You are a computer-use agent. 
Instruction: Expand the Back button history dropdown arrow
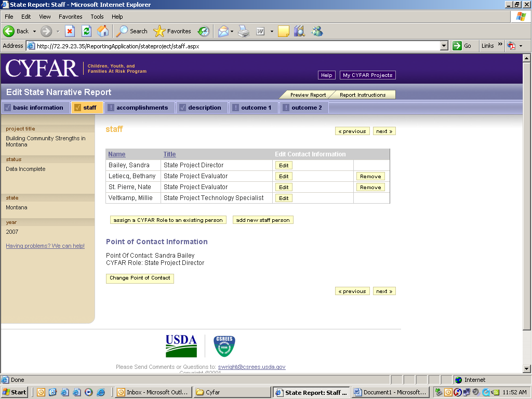[34, 31]
